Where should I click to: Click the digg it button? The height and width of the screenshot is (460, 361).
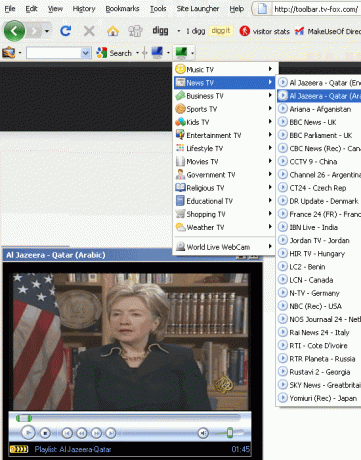tap(221, 31)
